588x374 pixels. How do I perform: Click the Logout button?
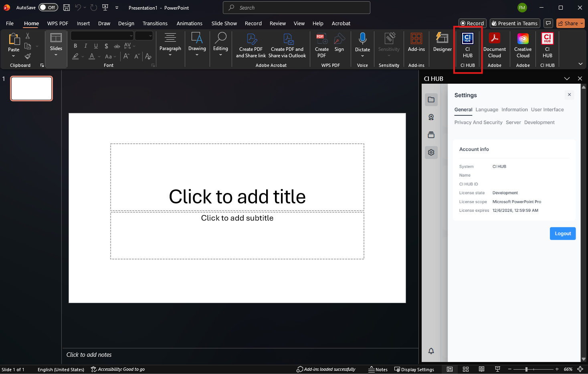click(x=562, y=233)
